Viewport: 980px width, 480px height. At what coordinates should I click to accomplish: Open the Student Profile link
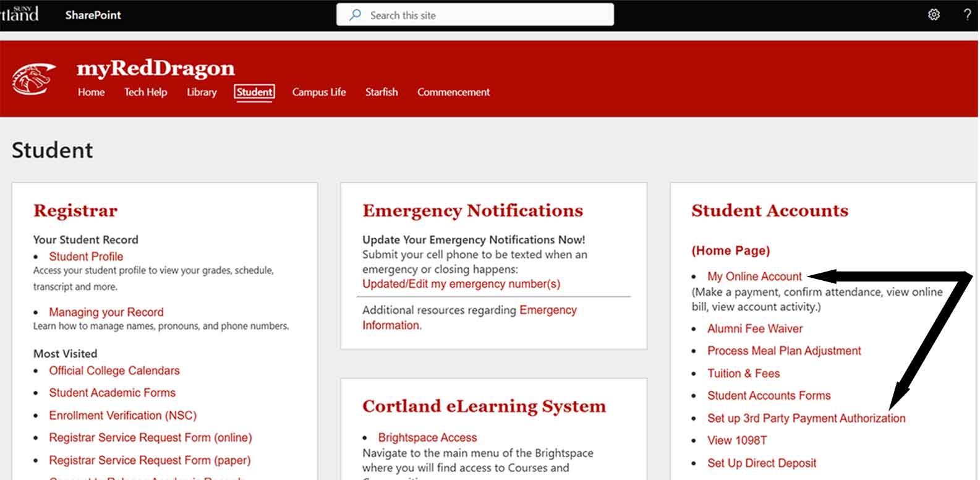(86, 256)
